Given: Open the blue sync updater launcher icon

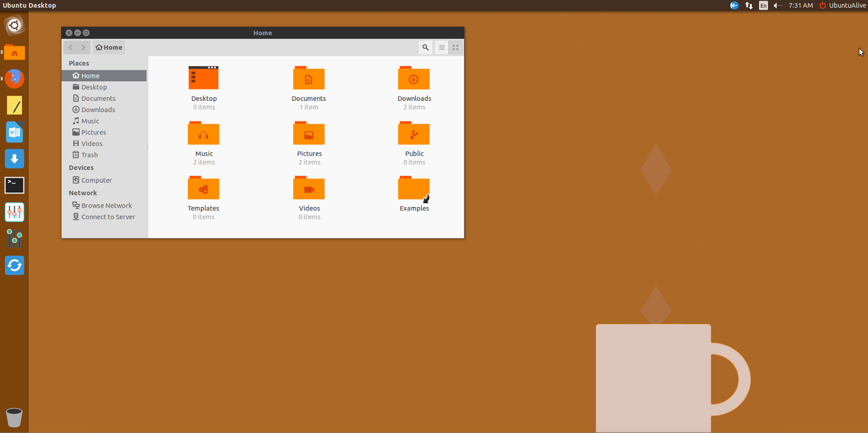Looking at the screenshot, I should tap(15, 266).
